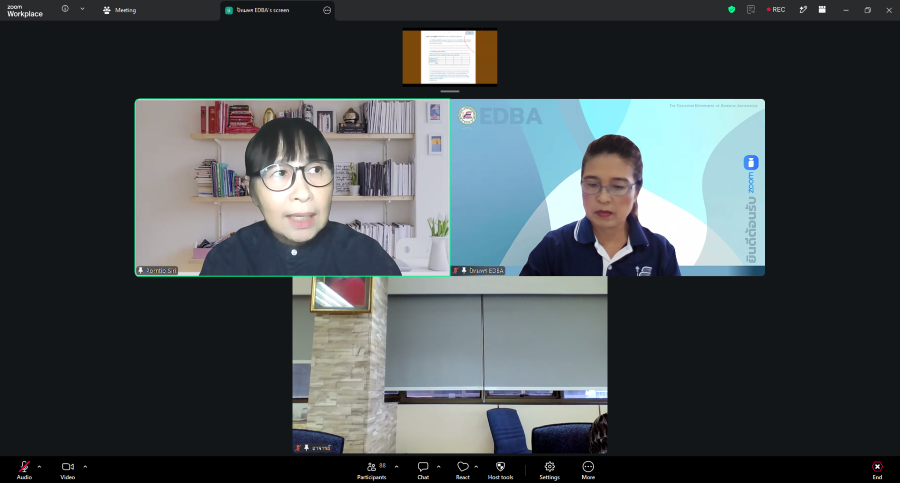900x483 pixels.
Task: Open the Chat panel
Action: pyautogui.click(x=423, y=469)
